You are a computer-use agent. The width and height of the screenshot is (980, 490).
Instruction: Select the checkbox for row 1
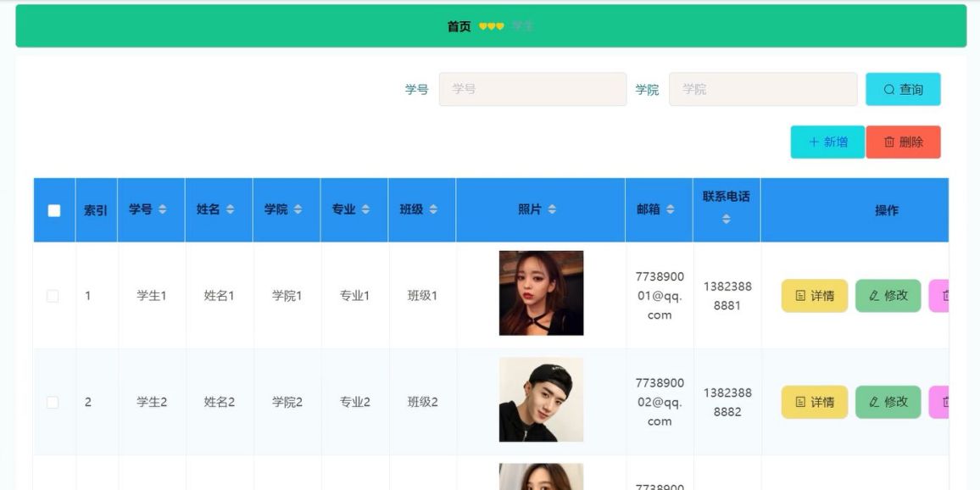click(x=53, y=296)
